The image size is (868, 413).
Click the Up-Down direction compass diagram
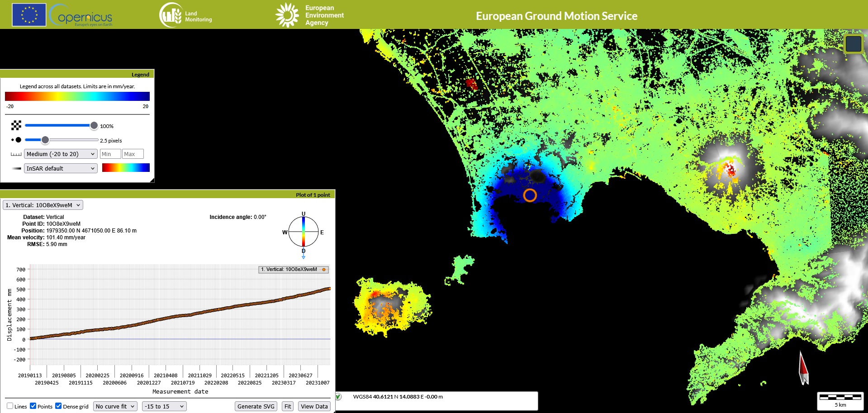303,232
